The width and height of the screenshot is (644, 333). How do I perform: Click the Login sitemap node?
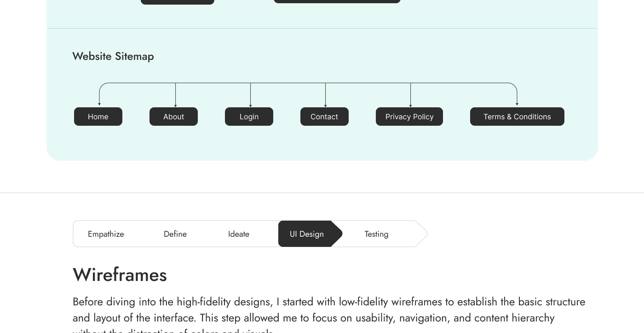click(249, 117)
